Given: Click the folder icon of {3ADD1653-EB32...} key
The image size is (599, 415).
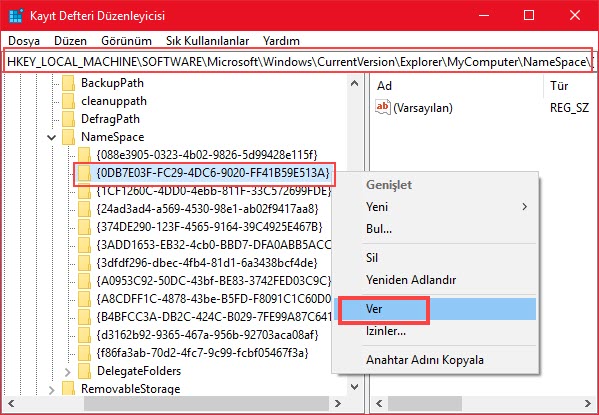Looking at the screenshot, I should pyautogui.click(x=84, y=245).
